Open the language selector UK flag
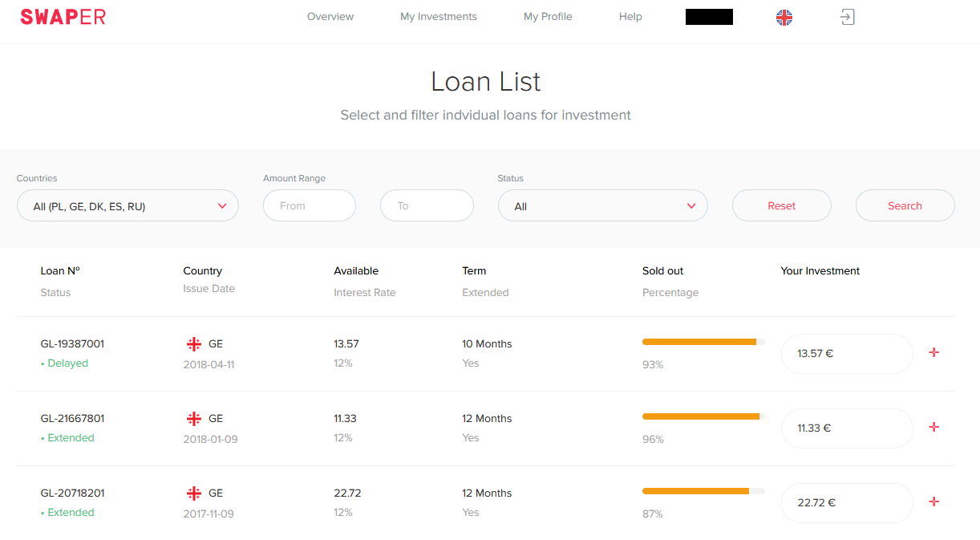Image resolution: width=980 pixels, height=540 pixels. point(784,17)
